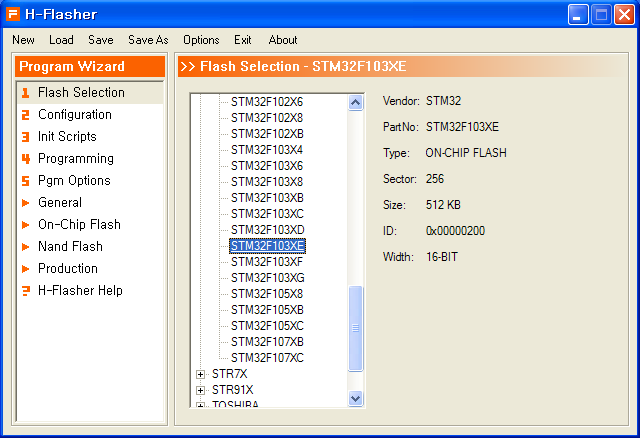Viewport: 640px width, 438px height.
Task: Select STM32F103XG in the chip tree
Action: pos(268,278)
